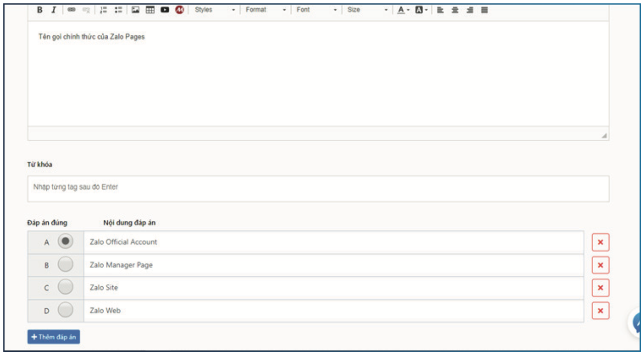Open the Styles dropdown
This screenshot has height=356, width=644.
[215, 10]
